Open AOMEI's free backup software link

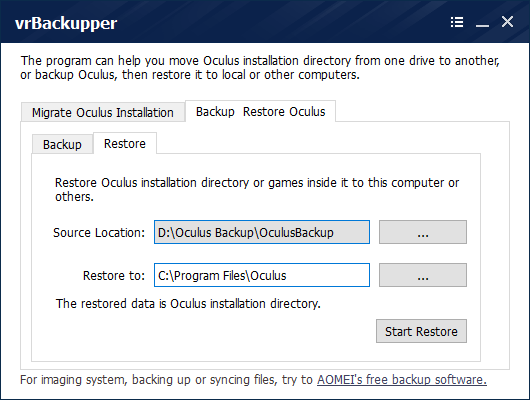tap(402, 380)
